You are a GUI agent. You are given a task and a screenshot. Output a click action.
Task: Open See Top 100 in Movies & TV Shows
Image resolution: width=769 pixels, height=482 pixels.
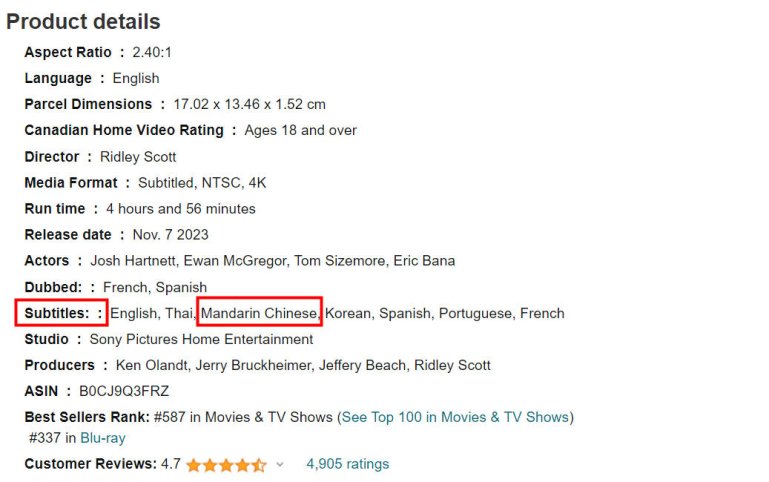[455, 417]
